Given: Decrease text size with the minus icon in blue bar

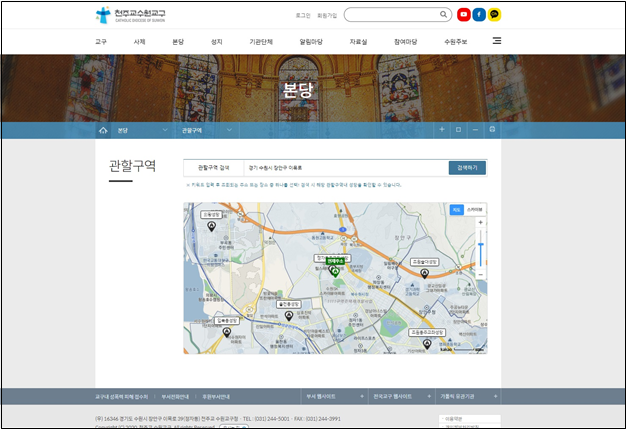Looking at the screenshot, I should (475, 130).
